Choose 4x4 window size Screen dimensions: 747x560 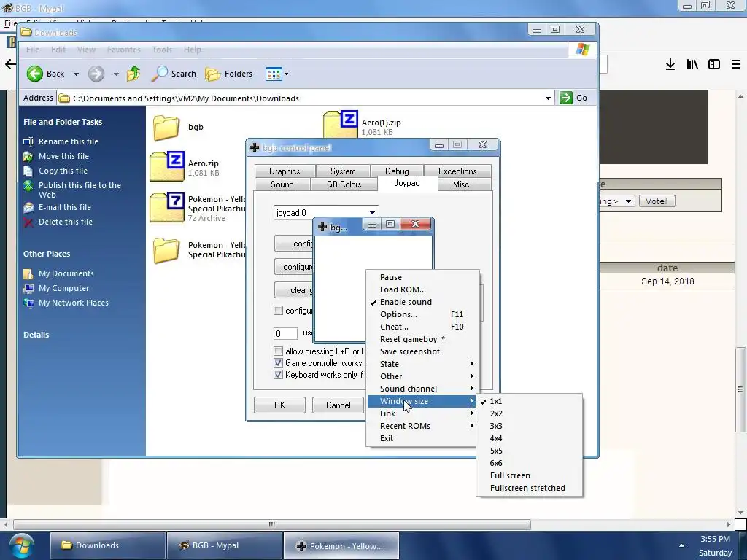[x=529, y=438]
